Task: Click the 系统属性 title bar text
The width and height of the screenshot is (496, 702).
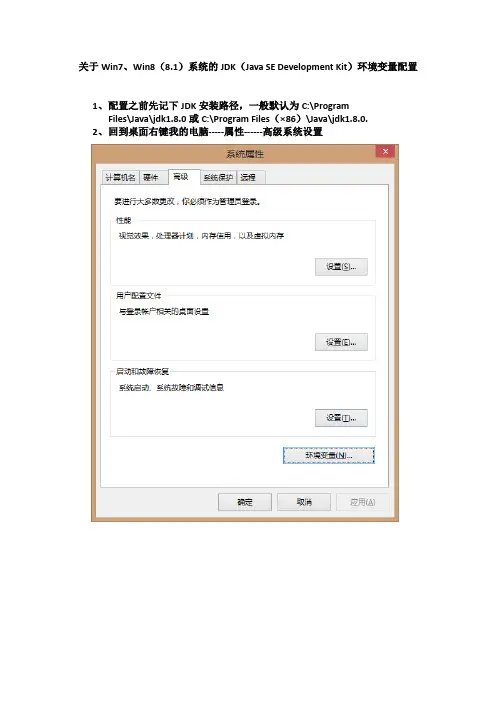Action: 245,154
